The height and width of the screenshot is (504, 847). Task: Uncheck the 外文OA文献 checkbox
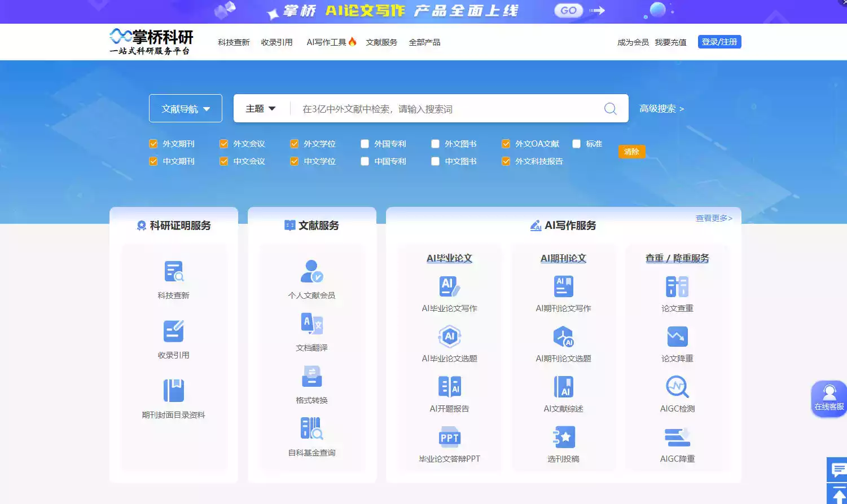point(506,144)
